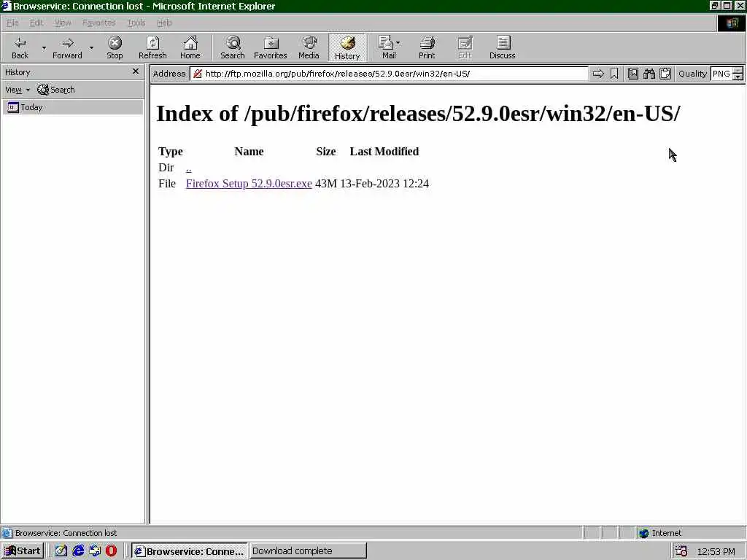The width and height of the screenshot is (747, 560).
Task: Open the History panel View dropdown
Action: coord(18,90)
